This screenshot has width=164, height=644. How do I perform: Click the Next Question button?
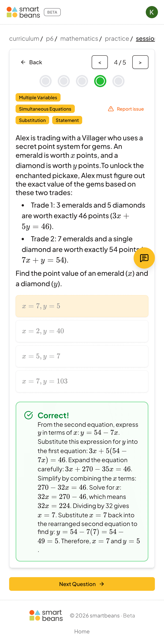[82, 584]
